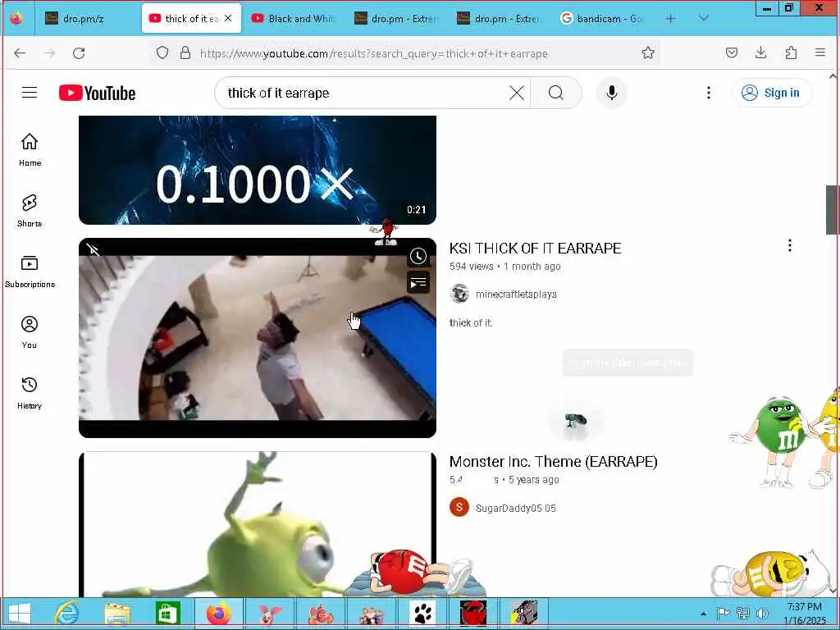This screenshot has width=840, height=630.
Task: Visit the SugarDaddy05 05 channel
Action: [515, 508]
